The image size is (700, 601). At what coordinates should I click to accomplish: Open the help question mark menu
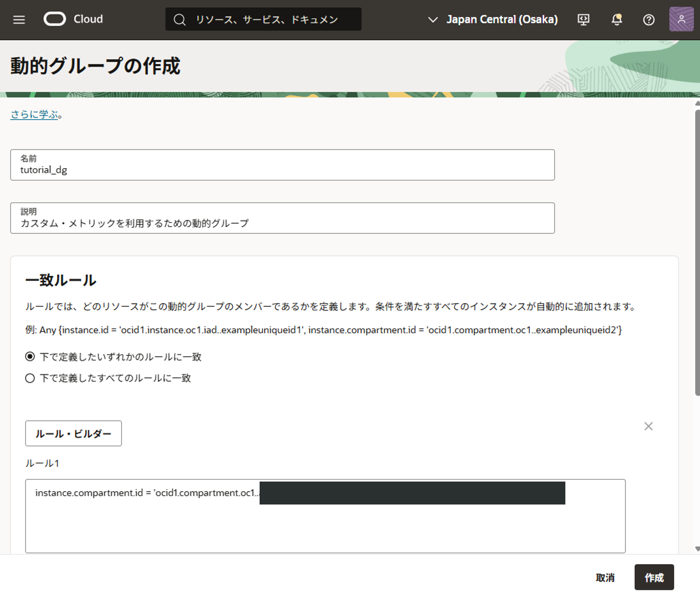648,20
